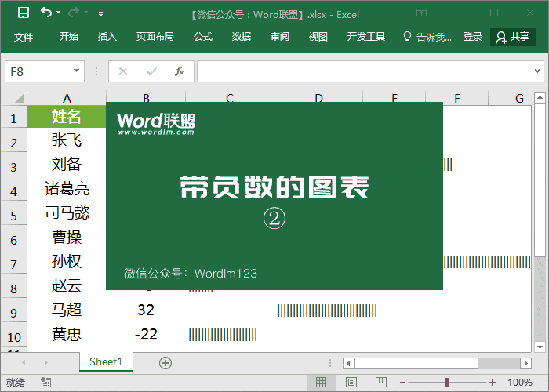Viewport: 549px width, 392px height.
Task: Open Customize Quick Access Toolbar dropdown
Action: coord(101,14)
